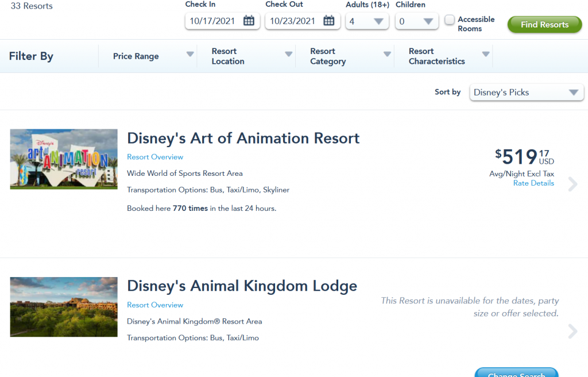Enable the Accessible Rooms checkbox
Viewport: 588px width, 377px height.
pyautogui.click(x=449, y=20)
